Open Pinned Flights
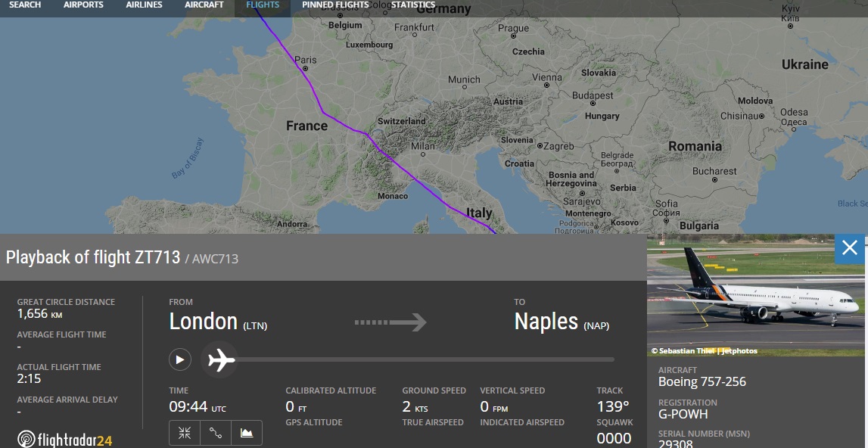This screenshot has height=448, width=868. click(335, 5)
